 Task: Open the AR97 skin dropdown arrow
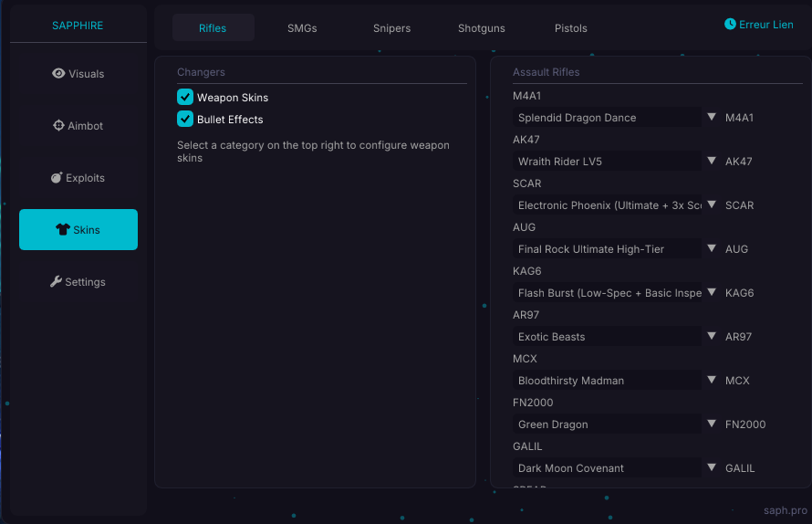[712, 336]
